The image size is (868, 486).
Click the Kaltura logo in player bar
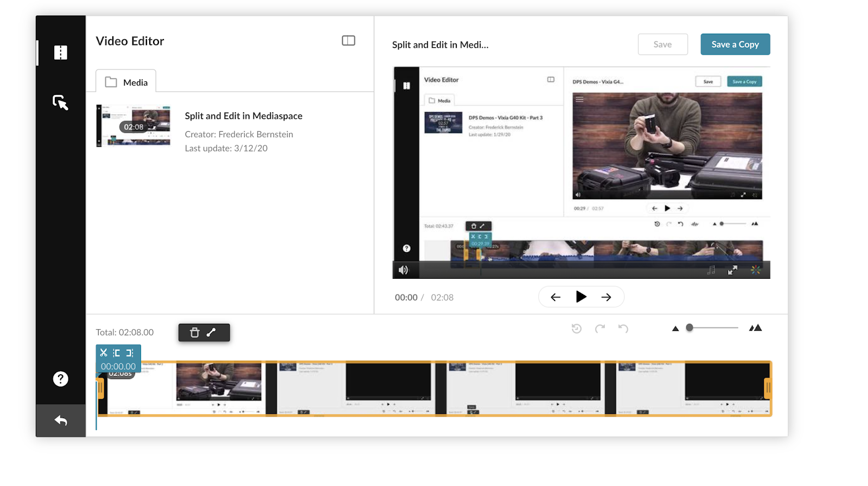(755, 270)
